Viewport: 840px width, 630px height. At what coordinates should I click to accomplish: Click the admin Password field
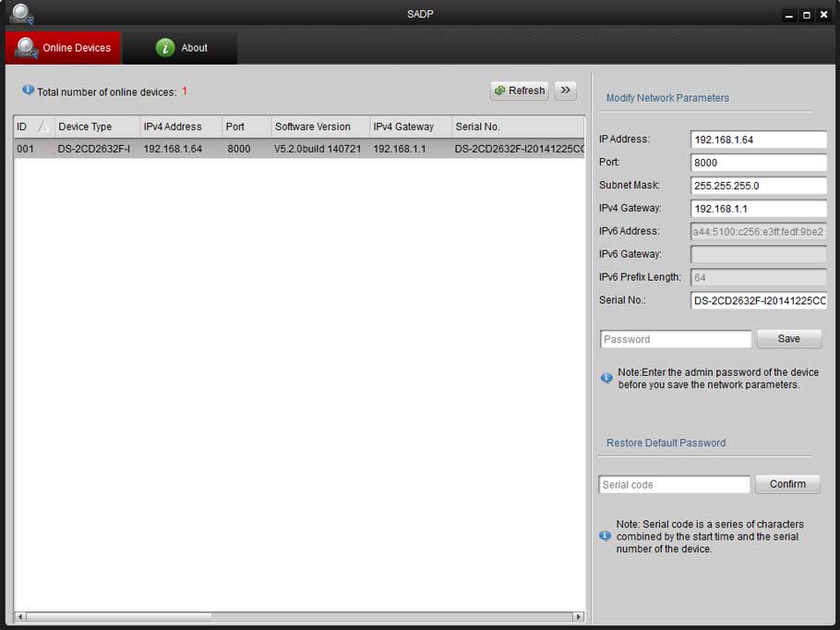coord(676,339)
